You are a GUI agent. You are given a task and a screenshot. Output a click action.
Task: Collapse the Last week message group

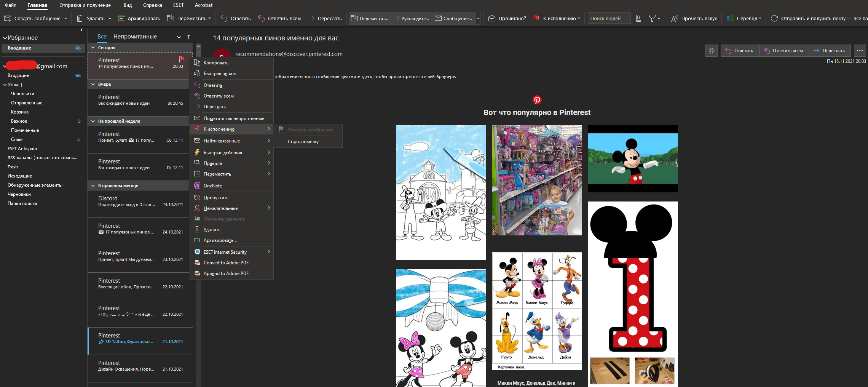[93, 121]
